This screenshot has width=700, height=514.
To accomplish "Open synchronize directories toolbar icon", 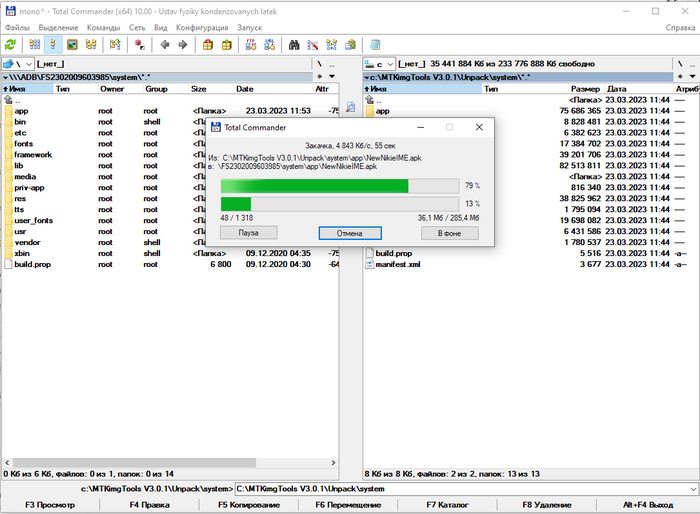I will [332, 45].
